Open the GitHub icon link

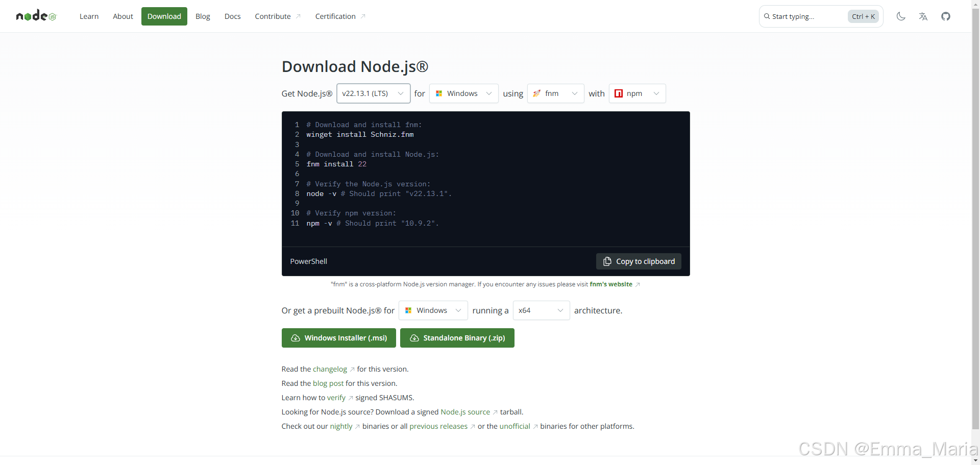point(946,16)
